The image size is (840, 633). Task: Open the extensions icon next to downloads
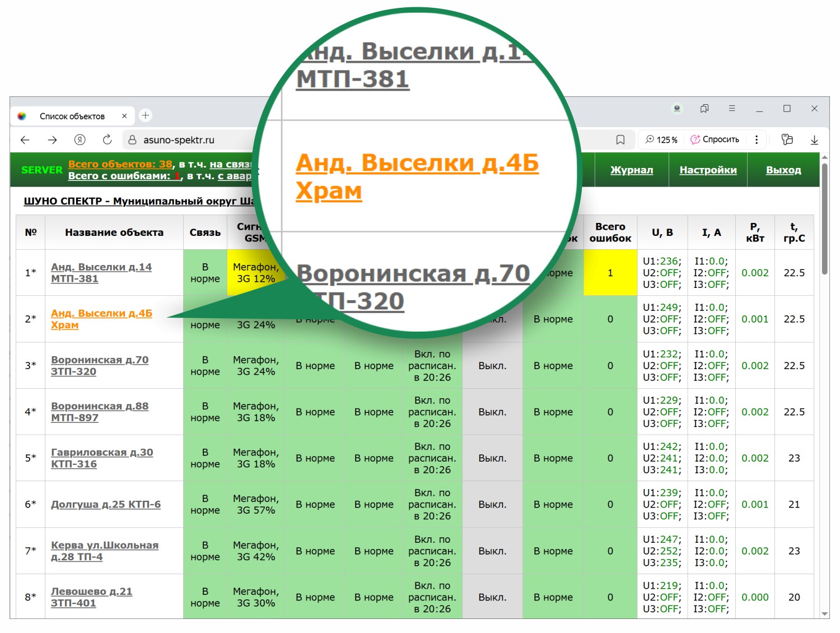tap(787, 140)
